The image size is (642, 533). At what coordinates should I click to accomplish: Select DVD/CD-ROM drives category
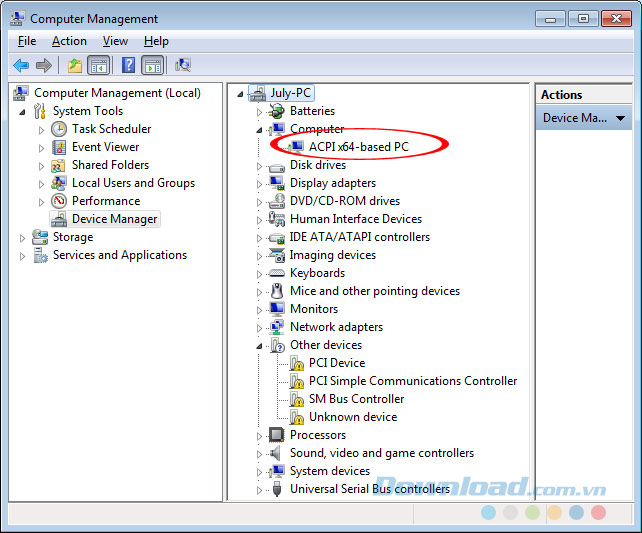coord(345,201)
